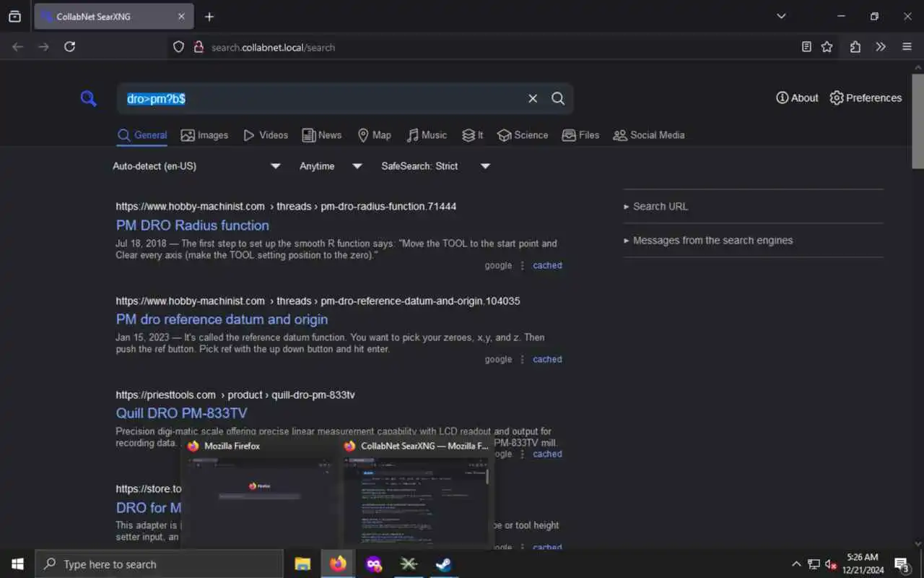The image size is (924, 578).
Task: Open File Explorer from taskbar
Action: click(302, 564)
